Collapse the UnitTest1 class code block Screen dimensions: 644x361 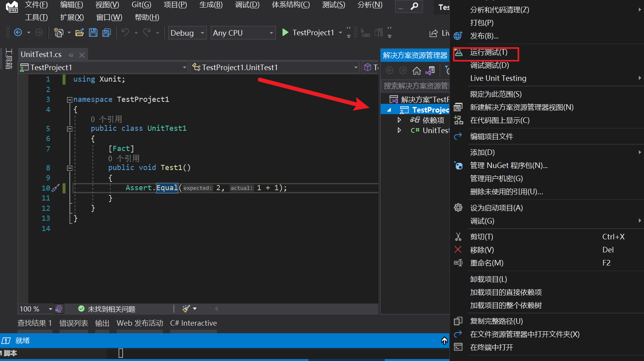(69, 129)
